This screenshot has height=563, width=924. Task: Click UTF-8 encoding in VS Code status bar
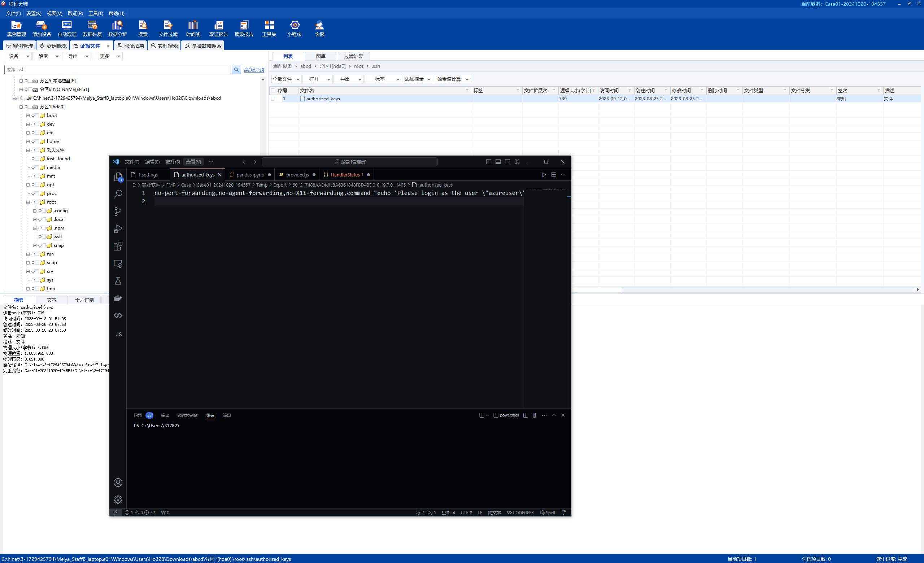466,513
